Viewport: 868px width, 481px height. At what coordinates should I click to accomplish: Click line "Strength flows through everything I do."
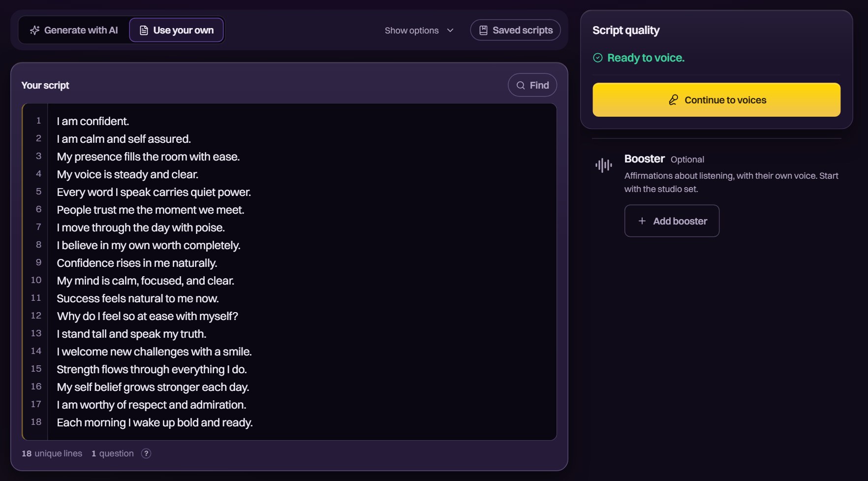pyautogui.click(x=152, y=369)
